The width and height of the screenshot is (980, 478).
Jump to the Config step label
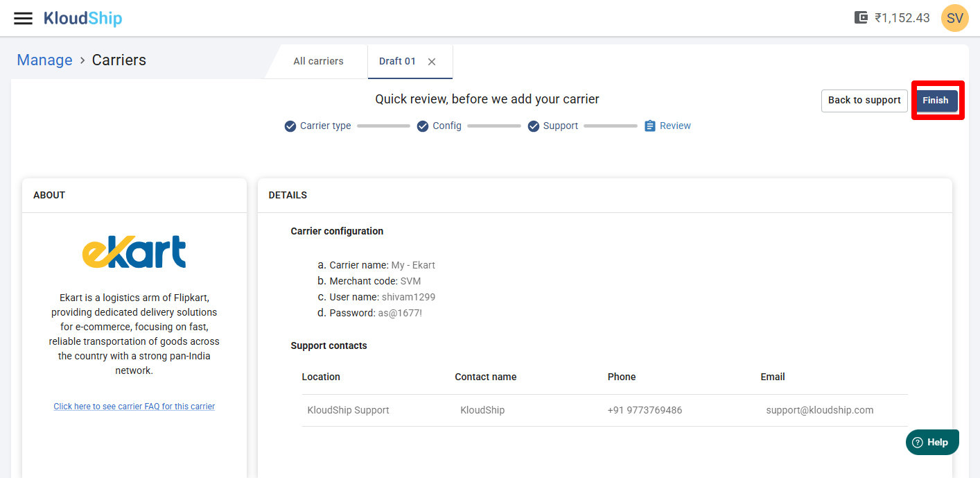coord(447,126)
